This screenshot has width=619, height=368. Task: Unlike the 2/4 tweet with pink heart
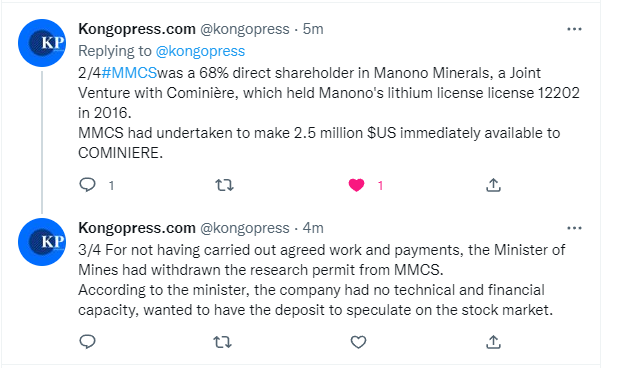(356, 185)
